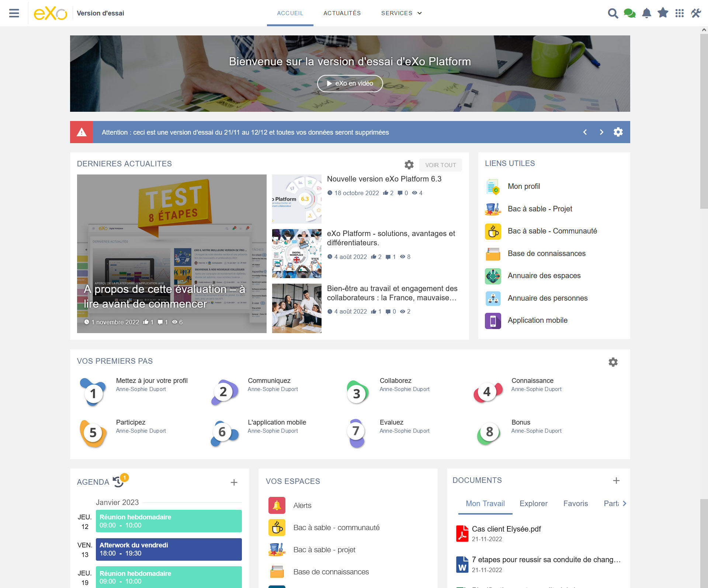Select the Mon Travail tab
Screen dimensions: 708x588
pyautogui.click(x=485, y=504)
